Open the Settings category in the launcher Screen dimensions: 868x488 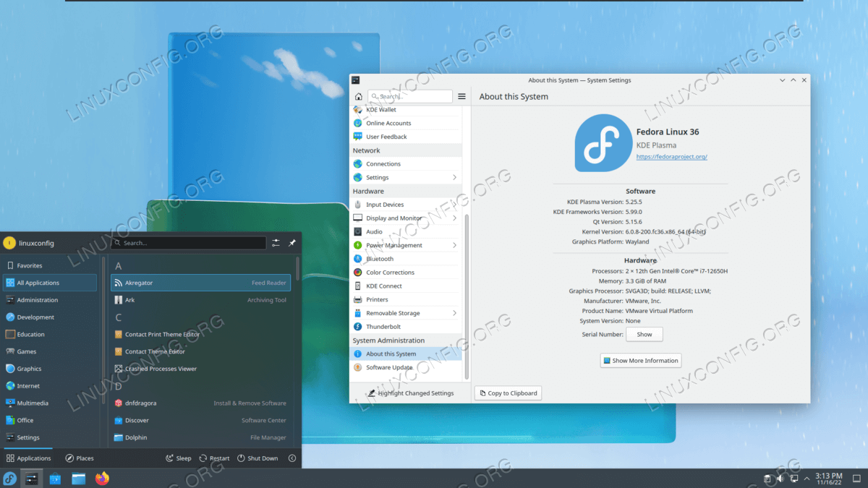click(50, 437)
